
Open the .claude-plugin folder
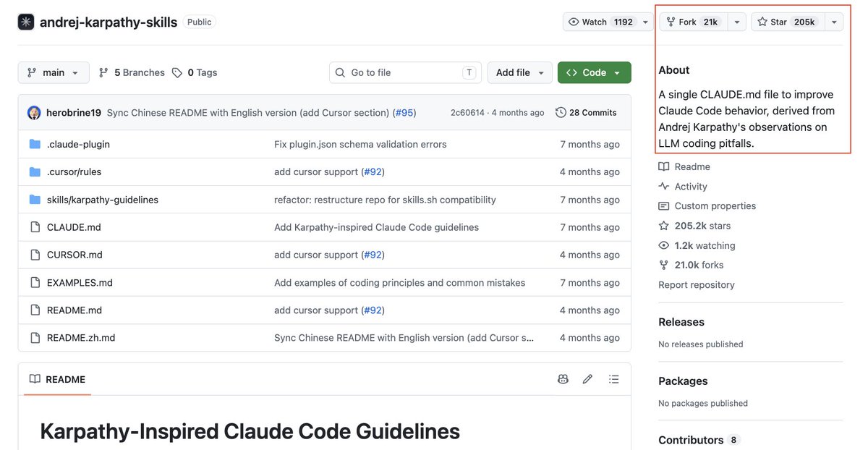pos(78,144)
